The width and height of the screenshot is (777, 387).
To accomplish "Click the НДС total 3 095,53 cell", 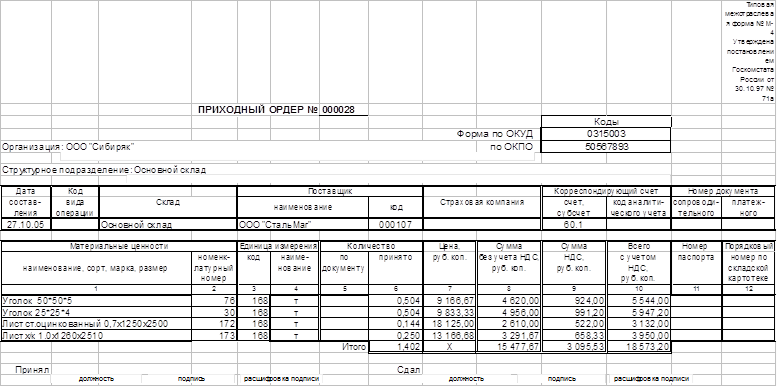I will click(x=573, y=347).
